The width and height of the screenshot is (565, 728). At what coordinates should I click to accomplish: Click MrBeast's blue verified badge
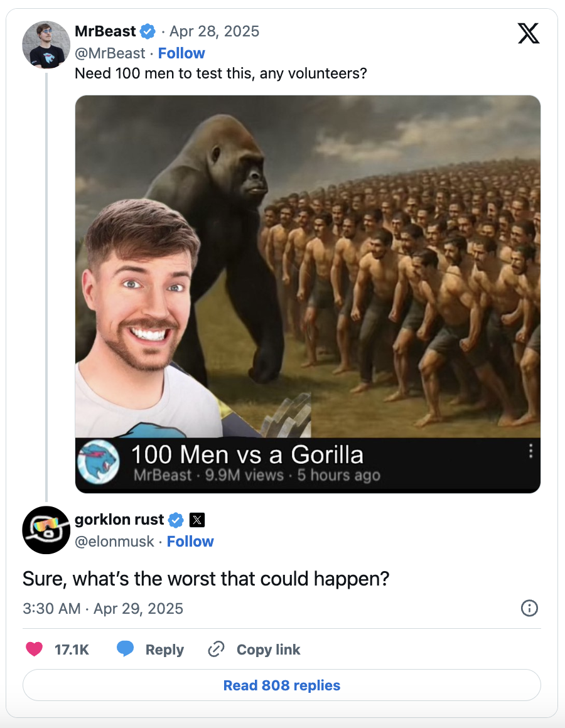click(x=148, y=31)
